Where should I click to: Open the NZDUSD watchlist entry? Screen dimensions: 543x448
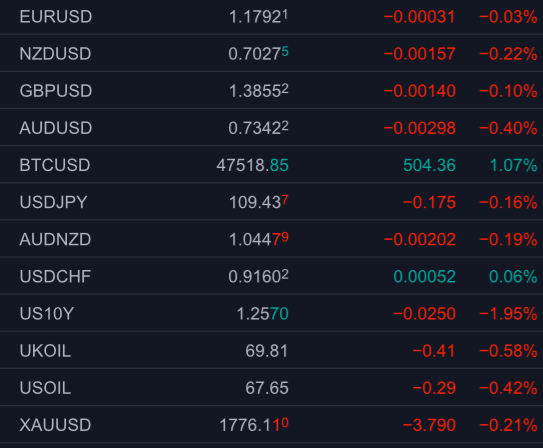272,53
